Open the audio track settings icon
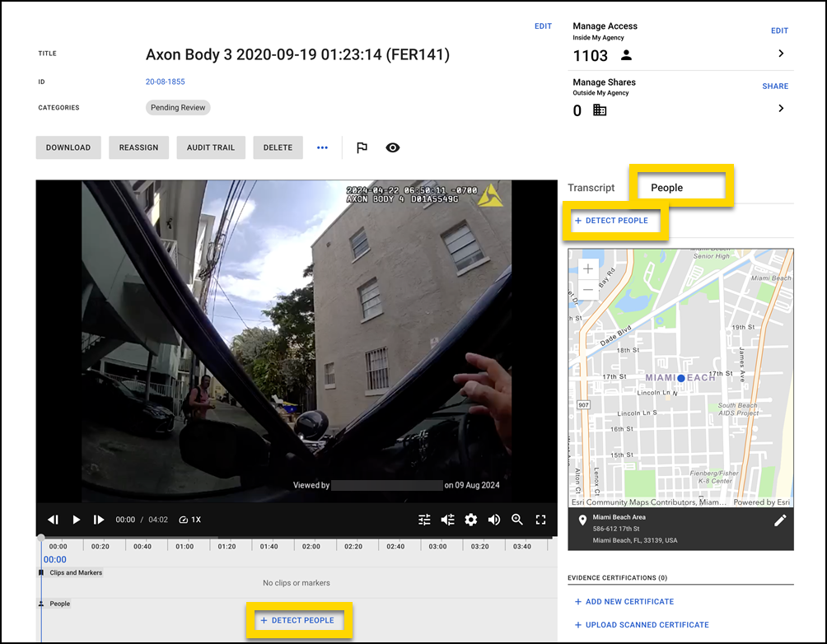This screenshot has width=827, height=644. click(447, 520)
